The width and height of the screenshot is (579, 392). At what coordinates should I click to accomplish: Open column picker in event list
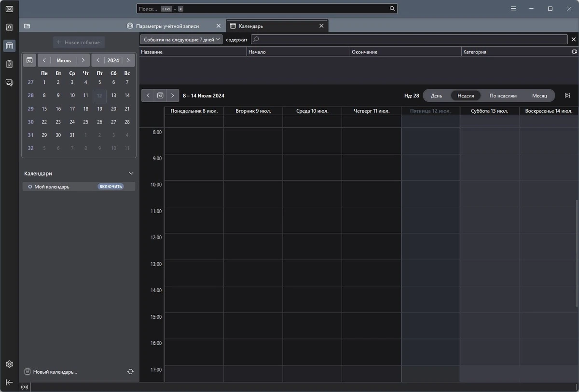coord(575,52)
